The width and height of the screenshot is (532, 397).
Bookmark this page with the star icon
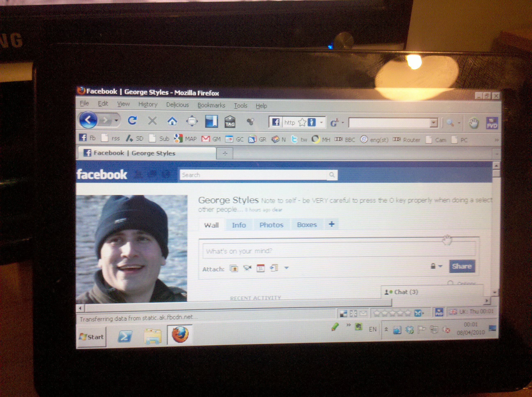pos(302,123)
